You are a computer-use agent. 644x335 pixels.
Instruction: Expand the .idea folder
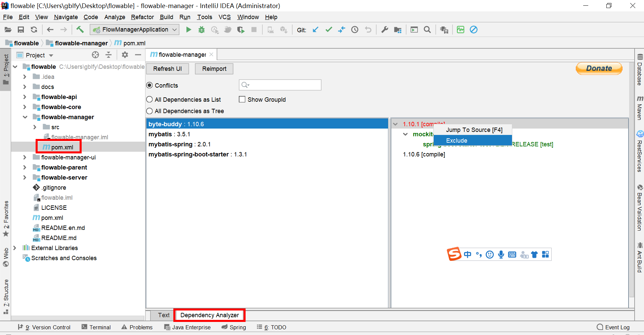pyautogui.click(x=25, y=77)
